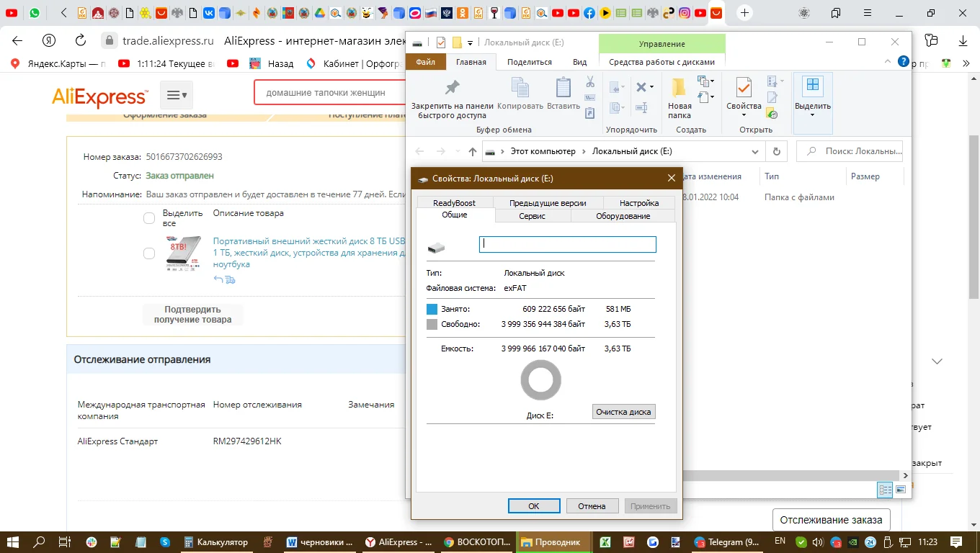Open the new item dropdown in Создать group
This screenshot has height=553, width=980.
click(x=706, y=81)
